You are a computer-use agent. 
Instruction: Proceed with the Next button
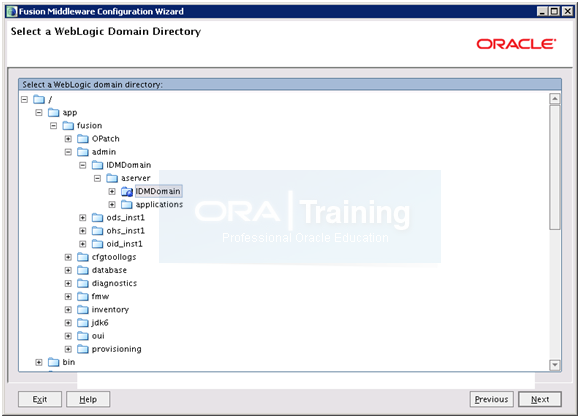point(540,400)
